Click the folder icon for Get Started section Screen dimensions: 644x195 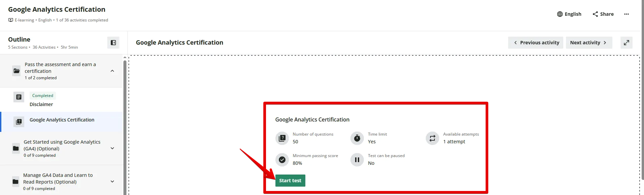click(16, 148)
